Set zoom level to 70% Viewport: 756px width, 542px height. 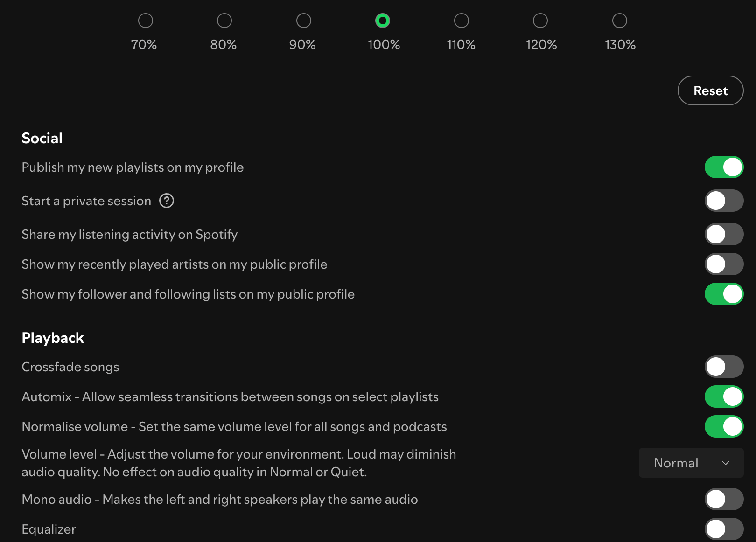pyautogui.click(x=146, y=21)
